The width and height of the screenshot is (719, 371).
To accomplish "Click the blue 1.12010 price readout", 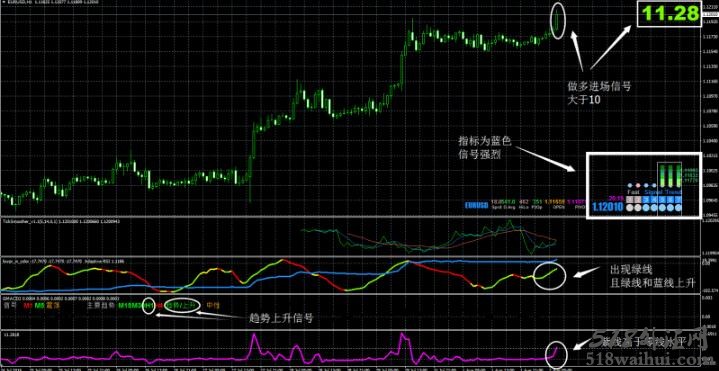I will [x=608, y=207].
